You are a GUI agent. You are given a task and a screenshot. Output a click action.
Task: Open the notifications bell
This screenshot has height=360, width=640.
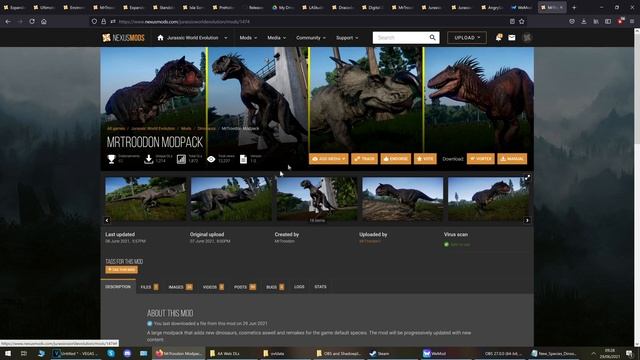tap(498, 38)
